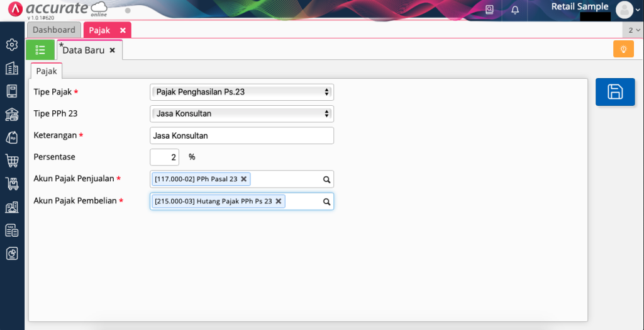Click the orange lightbulb tips button

click(x=623, y=49)
